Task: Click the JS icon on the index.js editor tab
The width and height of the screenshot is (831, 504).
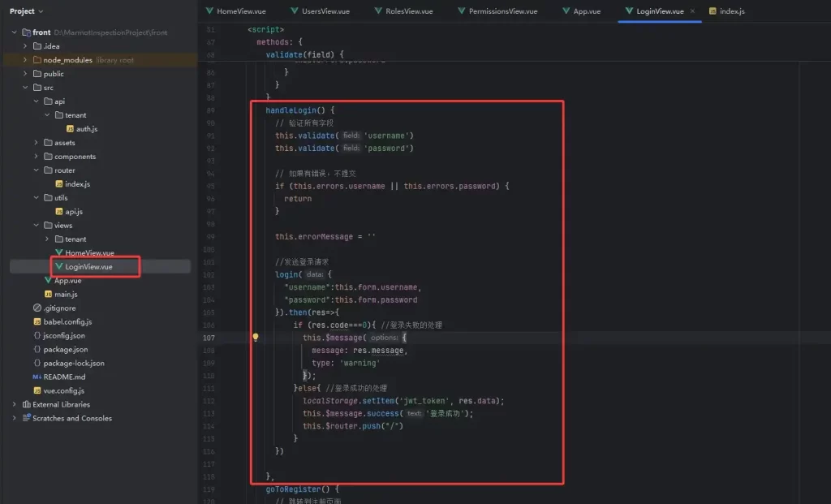Action: [x=713, y=11]
